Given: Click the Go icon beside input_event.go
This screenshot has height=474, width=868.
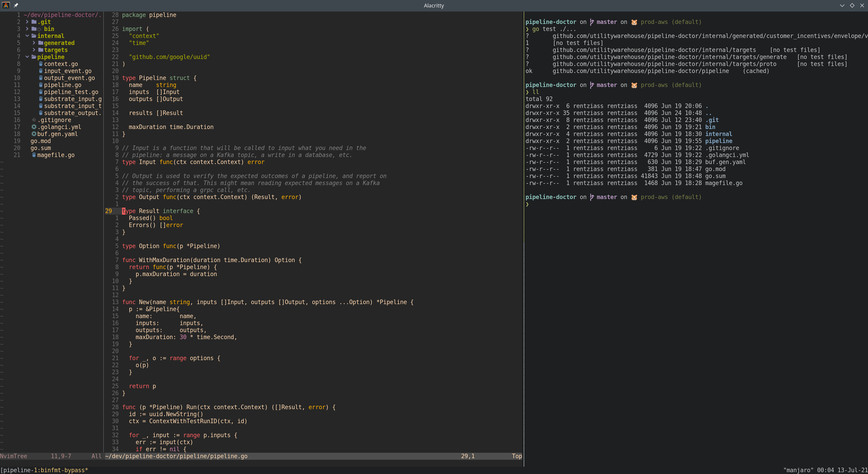Looking at the screenshot, I should point(41,71).
